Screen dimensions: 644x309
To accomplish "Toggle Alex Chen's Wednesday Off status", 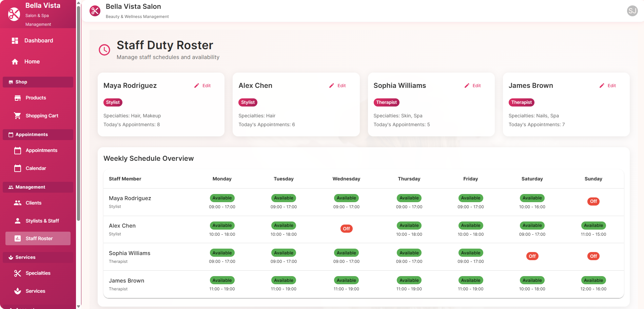I will [346, 229].
